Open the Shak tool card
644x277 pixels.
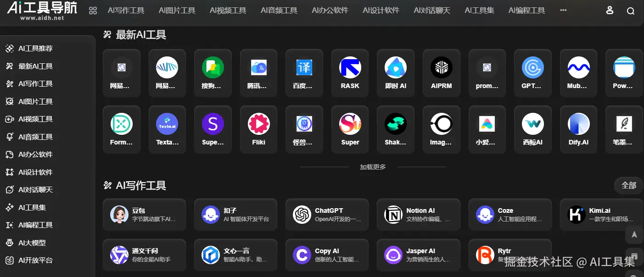(x=396, y=129)
